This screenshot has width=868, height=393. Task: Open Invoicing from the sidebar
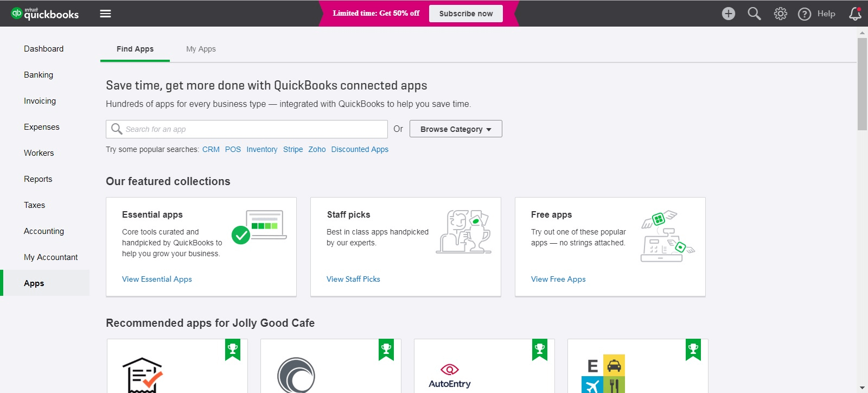[40, 101]
